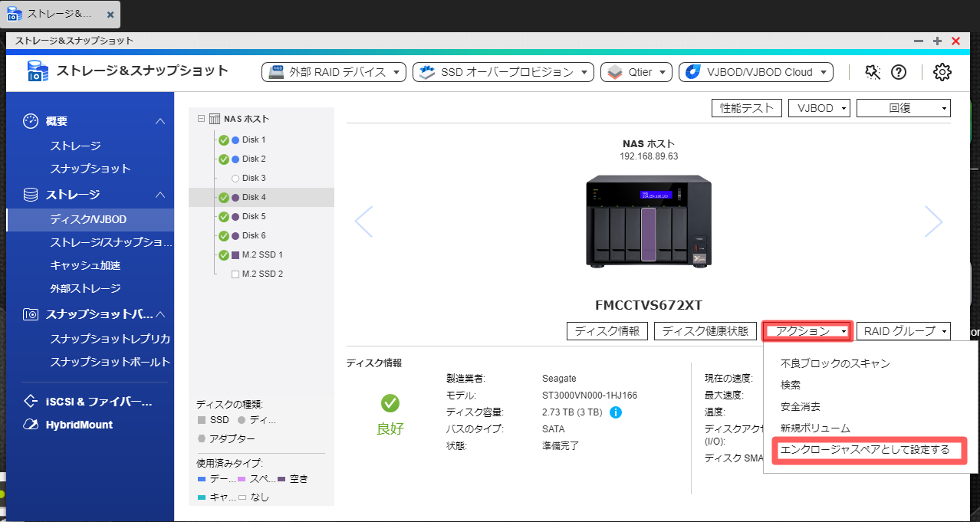Screen dimensions: 980x522
Task: Click the manufacturer value Seagate
Action: click(x=559, y=379)
